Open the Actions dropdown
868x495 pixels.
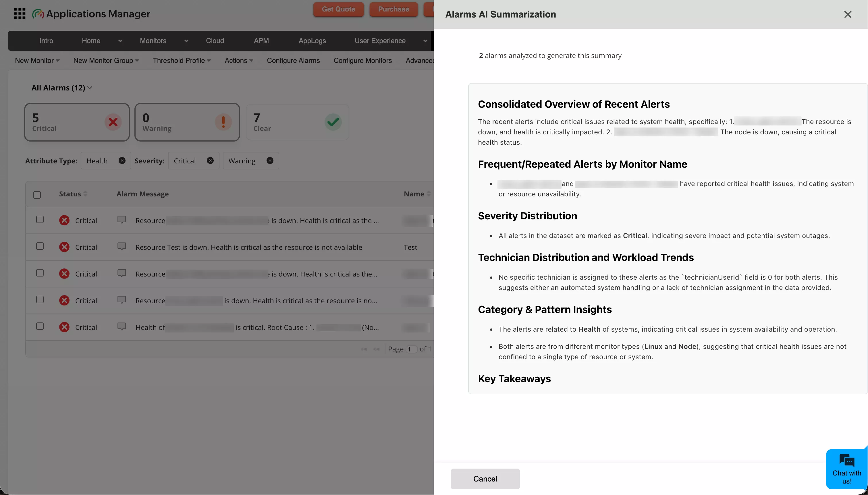tap(239, 61)
